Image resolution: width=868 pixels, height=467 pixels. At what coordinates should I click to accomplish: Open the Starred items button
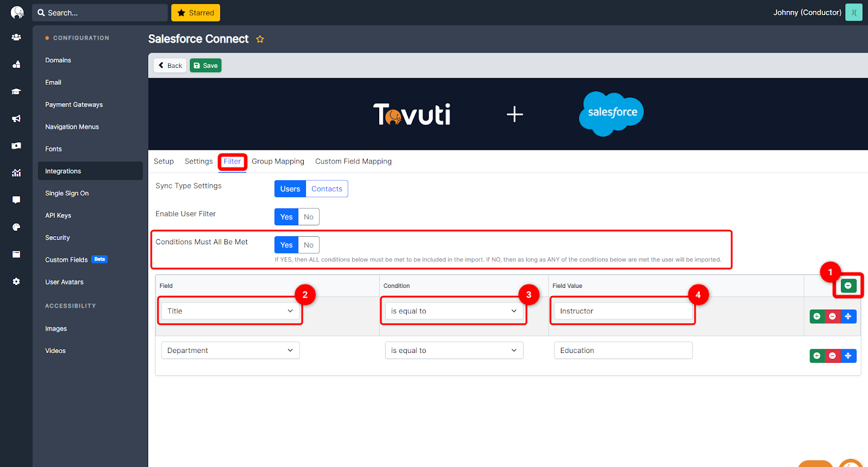[196, 12]
